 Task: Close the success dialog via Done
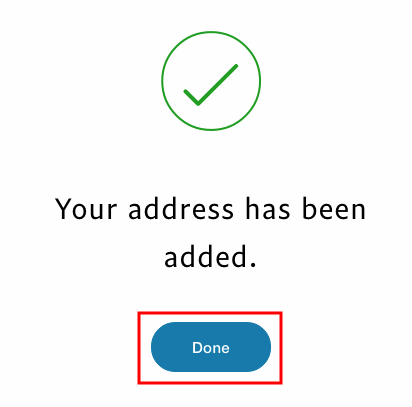tap(211, 347)
